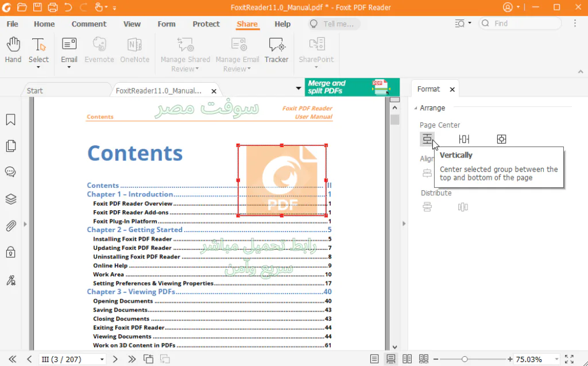
Task: Click the Undo arrow icon
Action: (68, 7)
